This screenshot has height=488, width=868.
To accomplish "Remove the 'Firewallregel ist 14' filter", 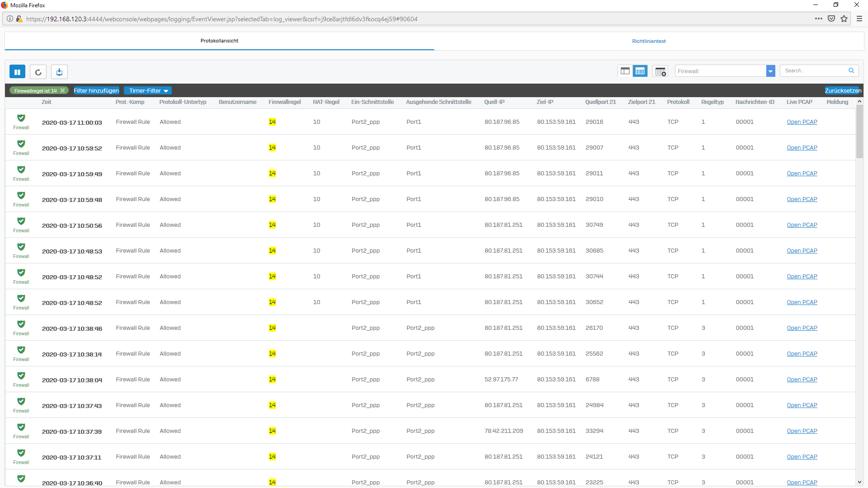I will [x=63, y=90].
